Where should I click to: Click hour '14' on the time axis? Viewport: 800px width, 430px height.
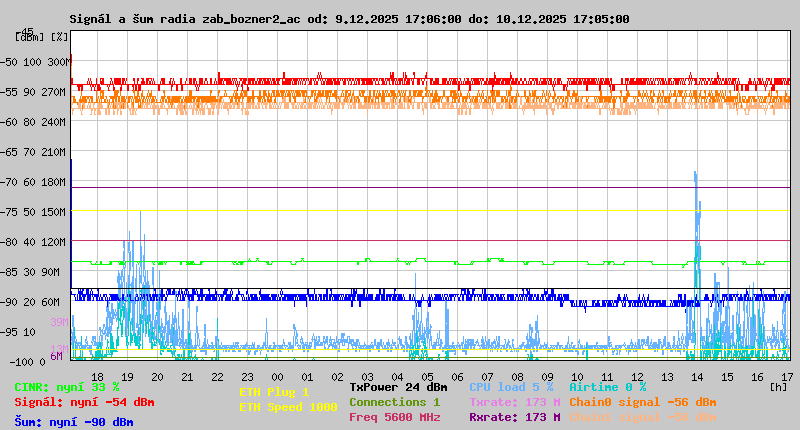pos(697,377)
